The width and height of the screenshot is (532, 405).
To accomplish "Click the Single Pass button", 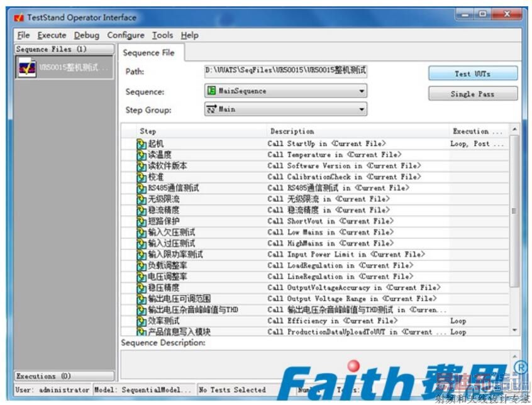I will click(473, 94).
